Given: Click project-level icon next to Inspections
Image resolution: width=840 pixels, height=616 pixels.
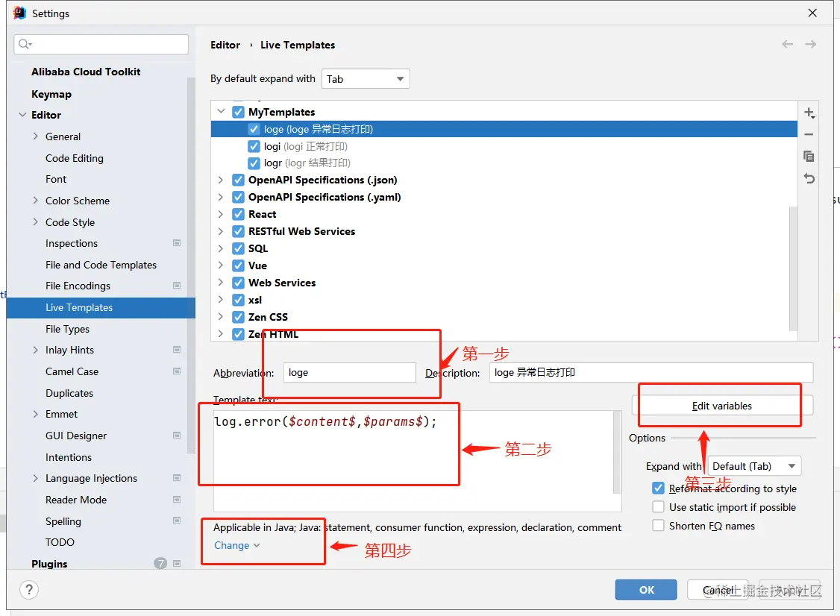Looking at the screenshot, I should coord(177,243).
